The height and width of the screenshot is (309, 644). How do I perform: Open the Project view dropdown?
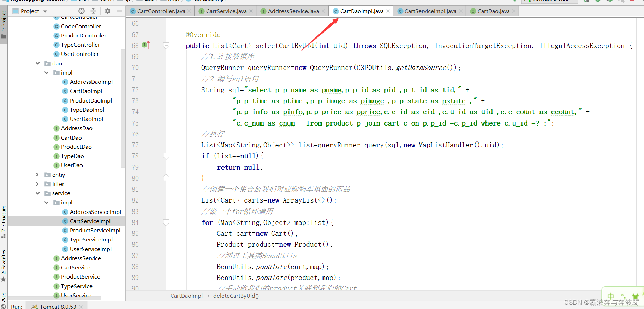point(45,11)
